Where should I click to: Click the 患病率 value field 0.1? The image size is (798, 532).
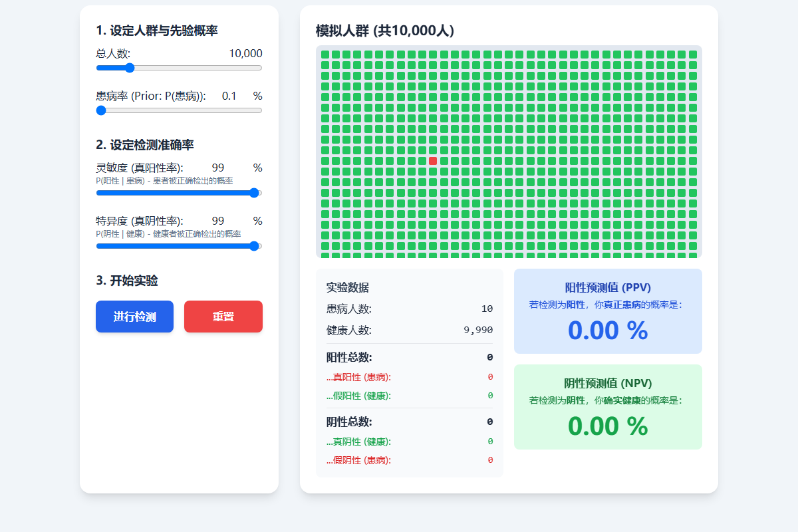(229, 96)
